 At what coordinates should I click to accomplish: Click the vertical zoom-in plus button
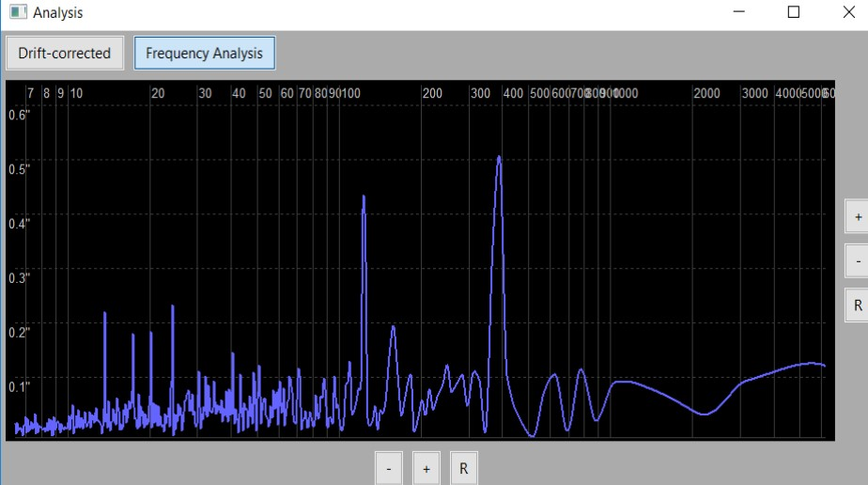[x=858, y=217]
